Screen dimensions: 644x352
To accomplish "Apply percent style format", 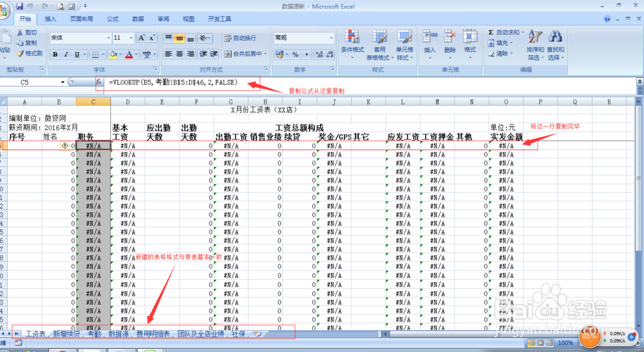I will 296,54.
